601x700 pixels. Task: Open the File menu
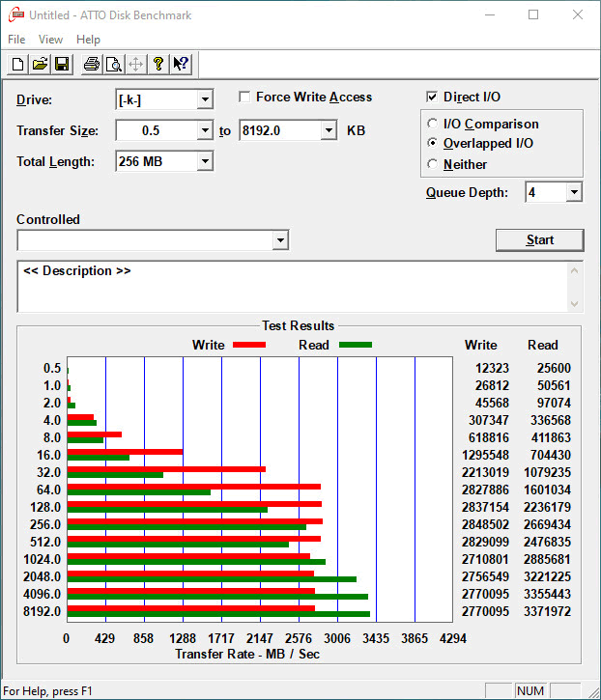coord(16,40)
